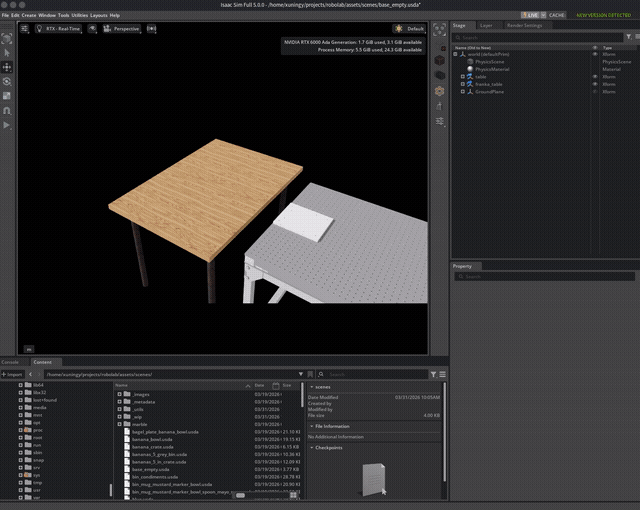
Task: Pick the Scale tool
Action: click(x=8, y=96)
